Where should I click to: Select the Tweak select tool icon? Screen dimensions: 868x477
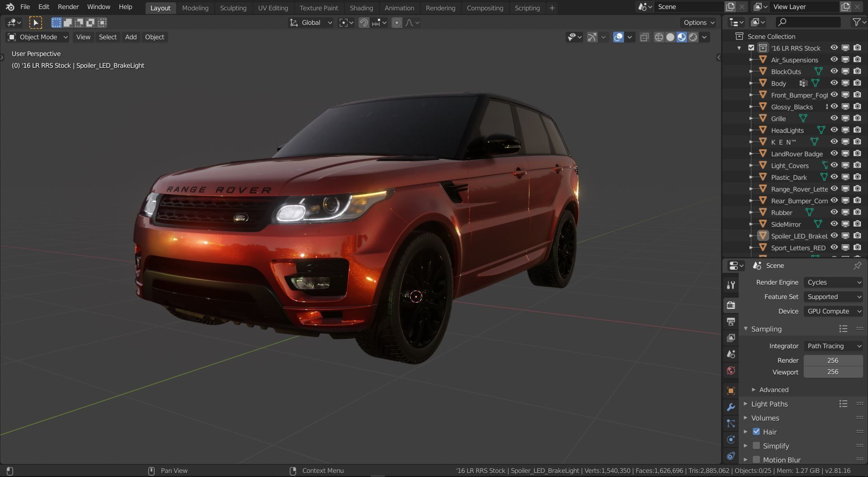point(35,23)
